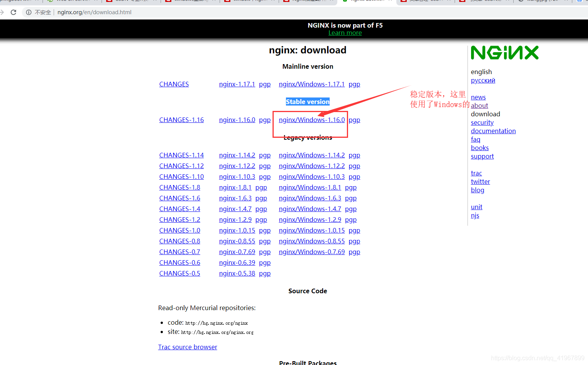Image resolution: width=588 pixels, height=365 pixels.
Task: Open the twitter sidebar link
Action: [x=480, y=182]
